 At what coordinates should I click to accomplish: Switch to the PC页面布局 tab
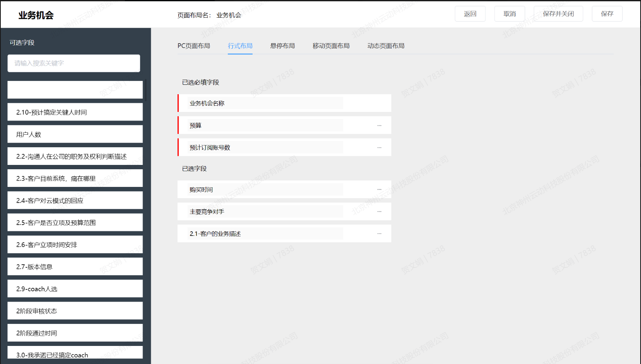(x=194, y=46)
